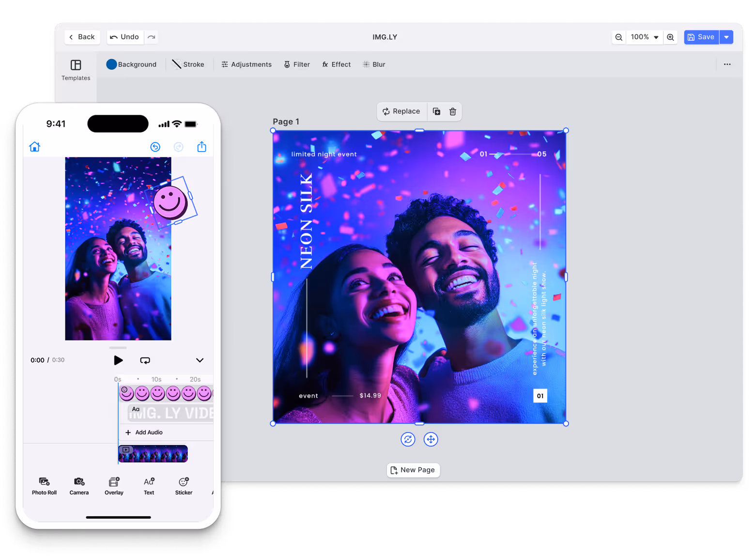Add an Overlay on phone
The height and width of the screenshot is (557, 756).
pyautogui.click(x=114, y=486)
